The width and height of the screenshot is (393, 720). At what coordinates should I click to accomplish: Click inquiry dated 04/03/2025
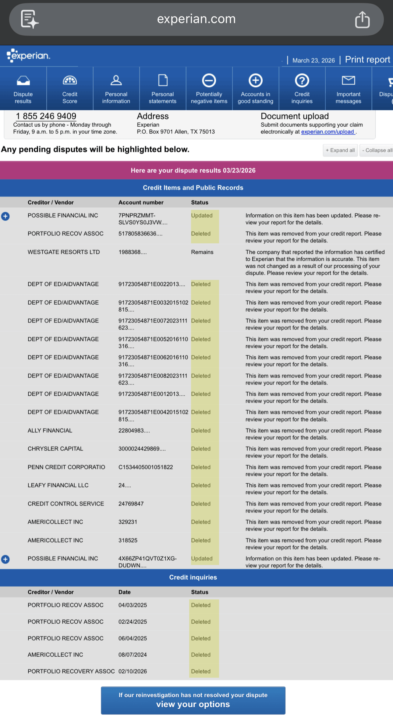click(x=133, y=605)
